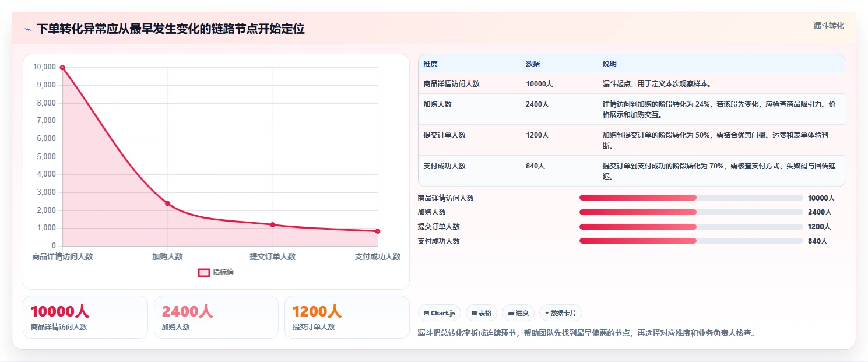Image resolution: width=868 pixels, height=362 pixels.
Task: Click the 进度 tag chip
Action: click(518, 313)
